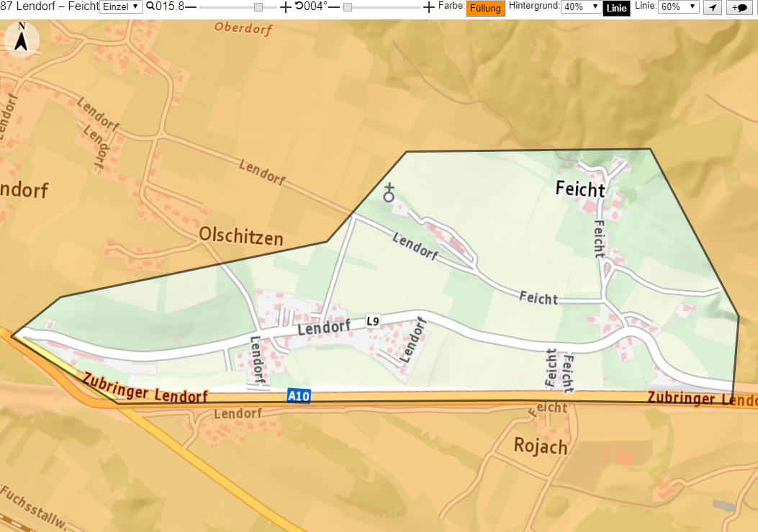Click the add comment speech bubble button
Viewport: 758px width, 532px height.
(x=739, y=7)
